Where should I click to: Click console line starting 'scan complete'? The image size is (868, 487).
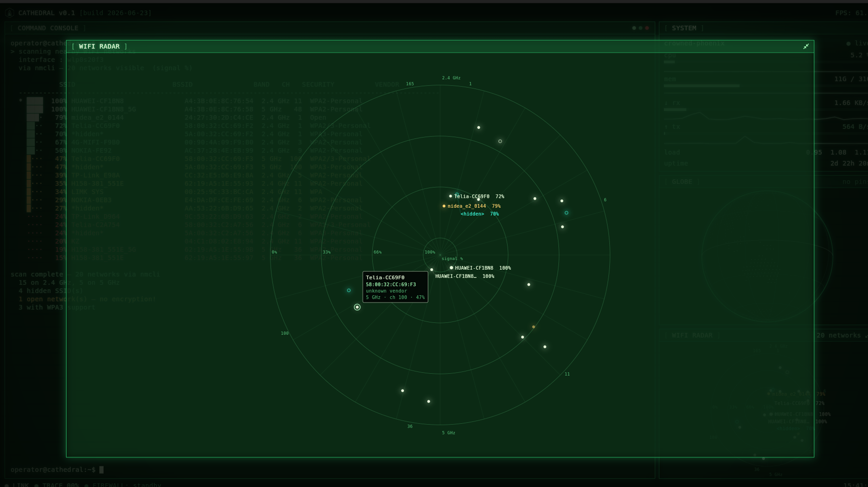click(x=85, y=274)
